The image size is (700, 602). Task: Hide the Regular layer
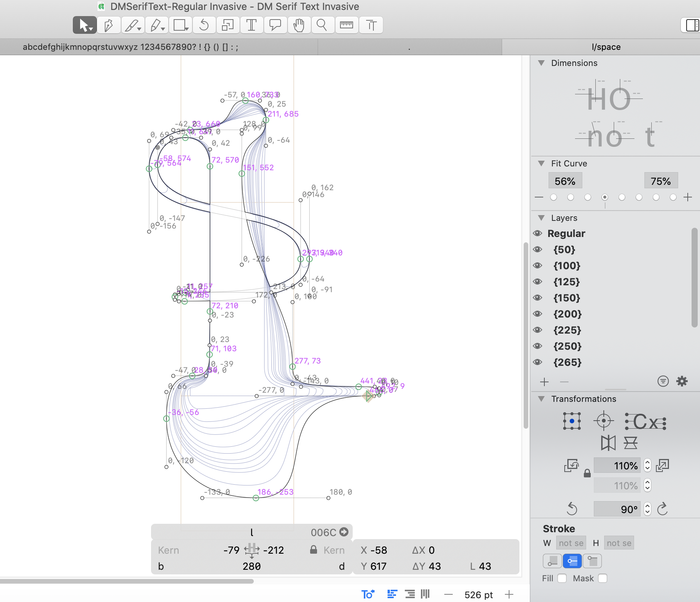coord(537,233)
